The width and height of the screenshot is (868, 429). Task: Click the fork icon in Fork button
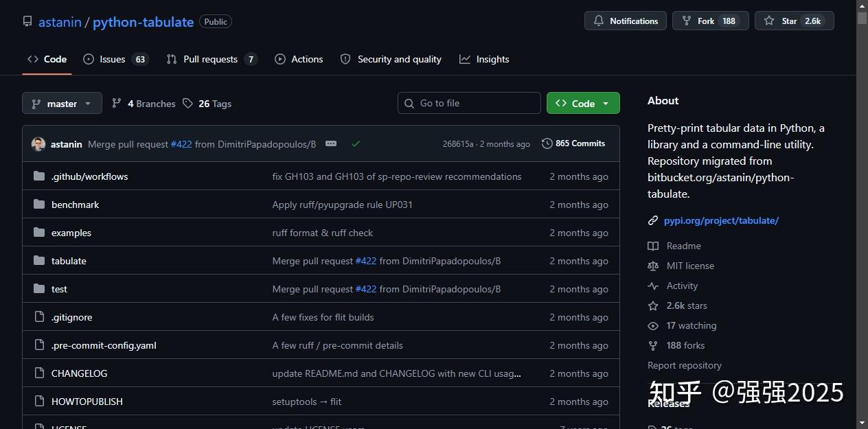pyautogui.click(x=687, y=21)
